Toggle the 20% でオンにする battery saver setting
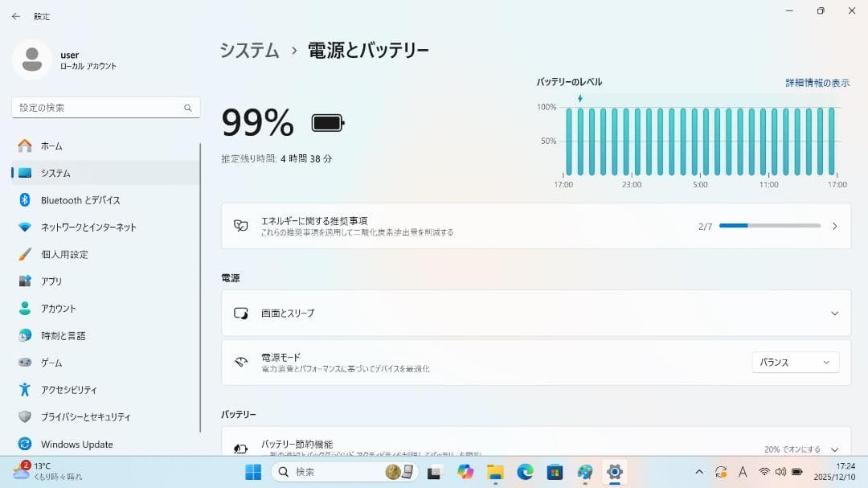868x488 pixels. tap(792, 450)
